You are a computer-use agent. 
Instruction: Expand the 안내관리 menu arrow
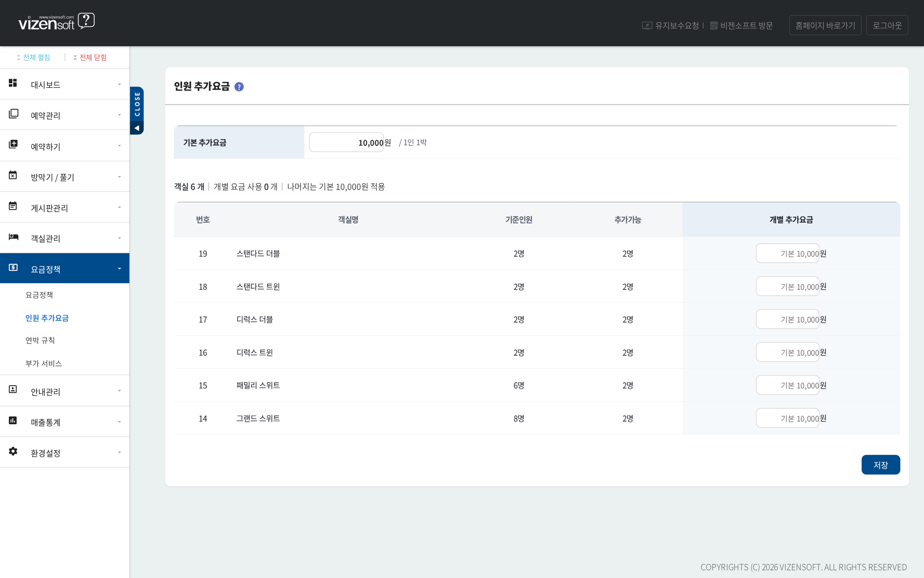click(119, 391)
